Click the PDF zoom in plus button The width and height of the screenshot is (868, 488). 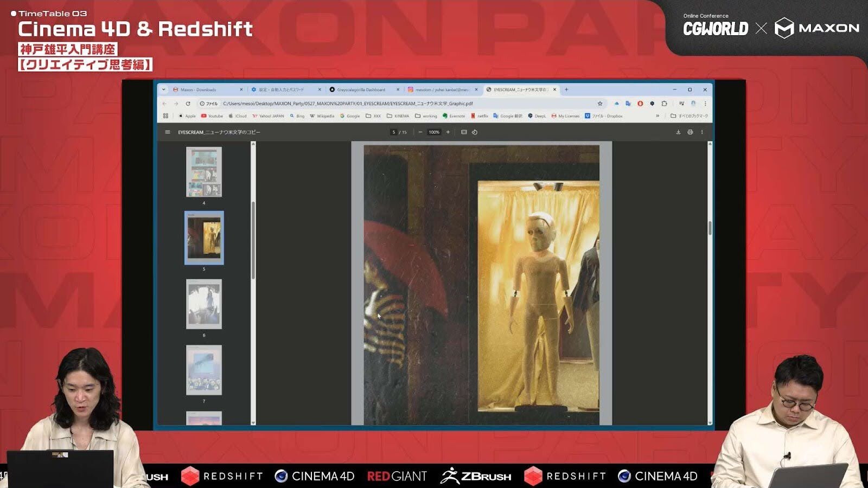448,132
